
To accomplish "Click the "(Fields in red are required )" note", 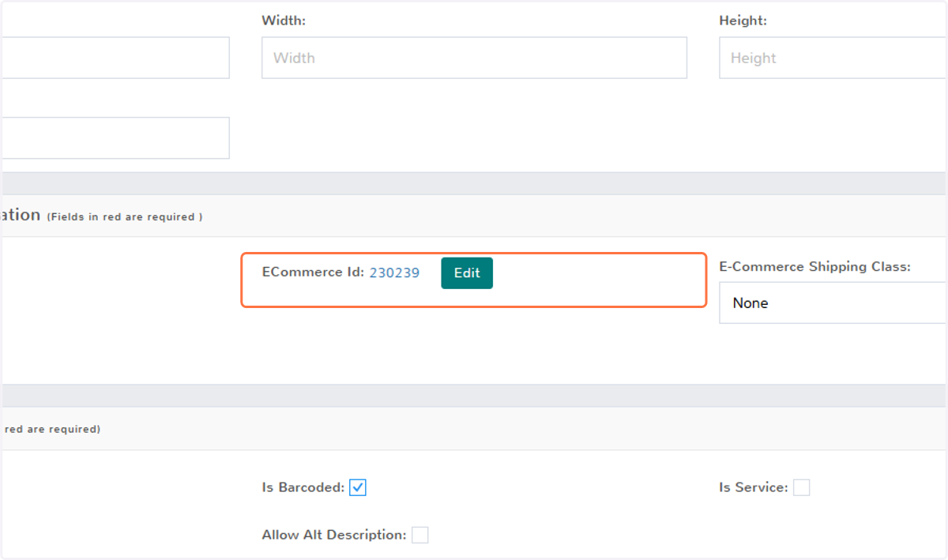I will 125,216.
